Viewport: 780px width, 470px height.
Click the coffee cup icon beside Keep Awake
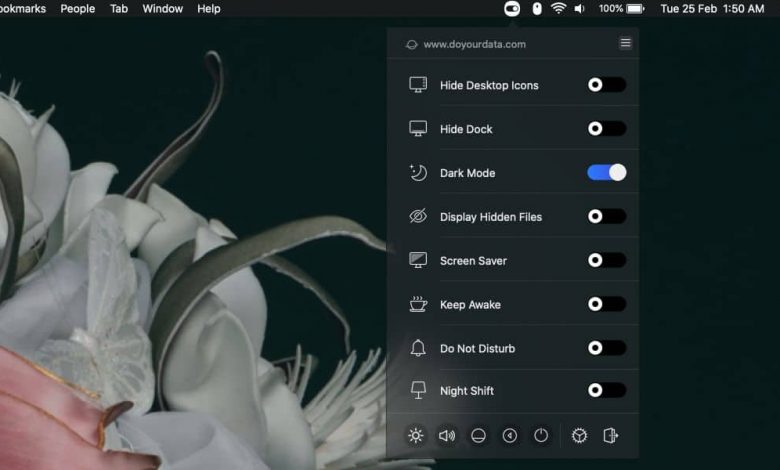tap(418, 304)
